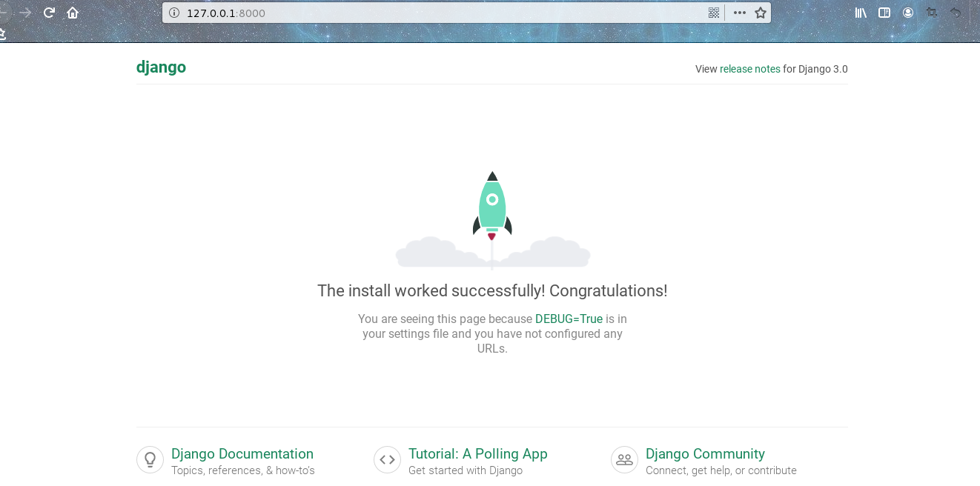
Task: Click the forward navigation arrow
Action: tap(25, 13)
